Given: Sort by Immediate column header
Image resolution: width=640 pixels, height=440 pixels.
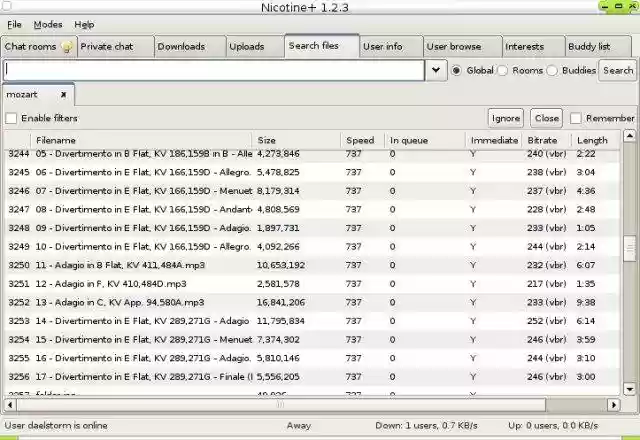Looking at the screenshot, I should (494, 140).
